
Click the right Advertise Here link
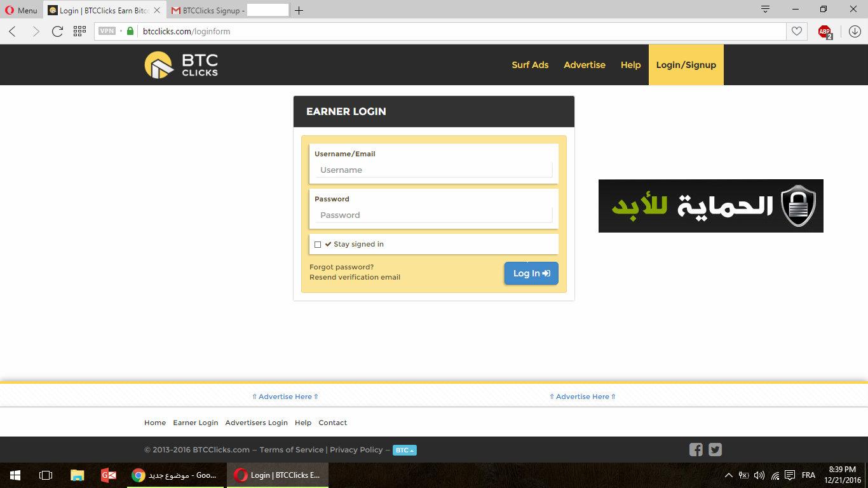tap(583, 396)
